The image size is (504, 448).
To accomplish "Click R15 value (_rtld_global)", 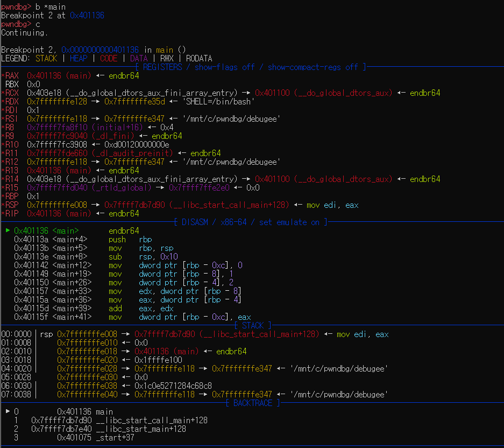I will click(122, 188).
